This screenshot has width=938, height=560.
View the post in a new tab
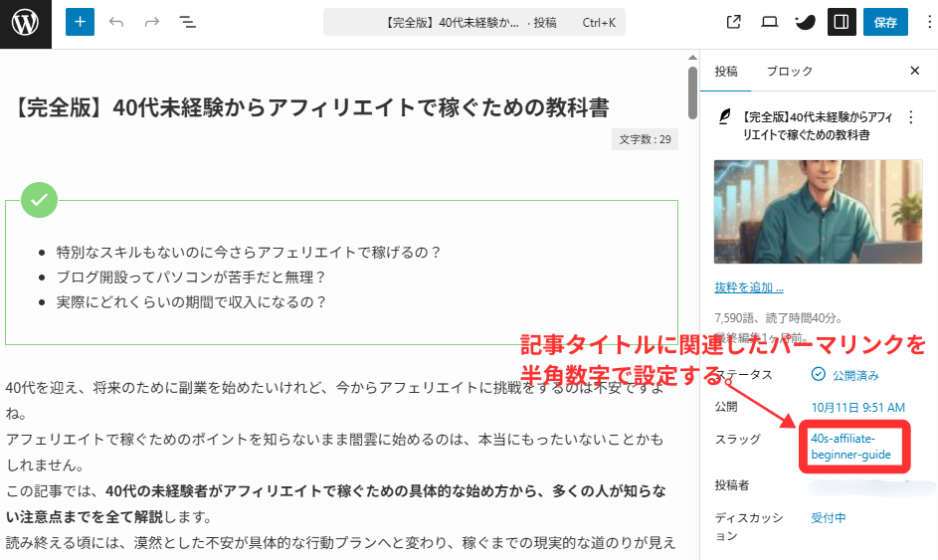point(734,22)
